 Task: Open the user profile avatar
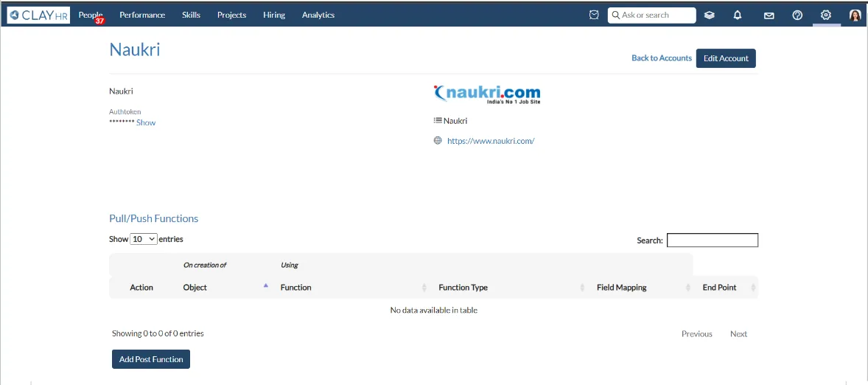[855, 15]
